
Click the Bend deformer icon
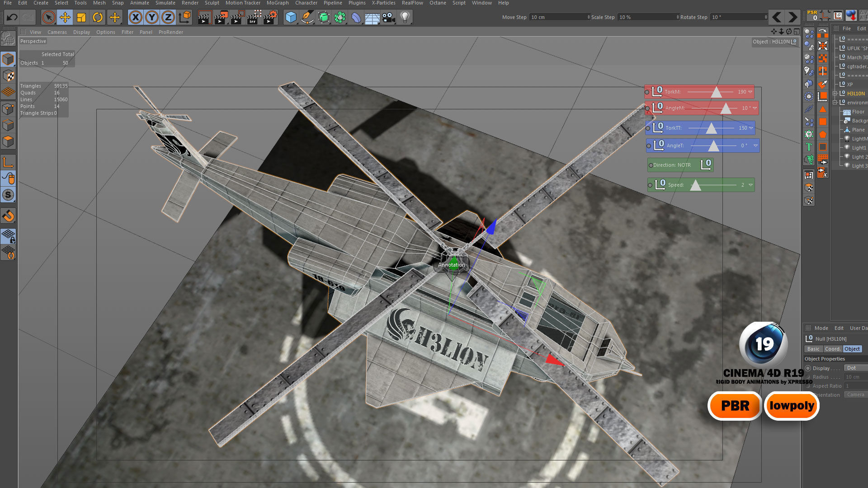356,18
